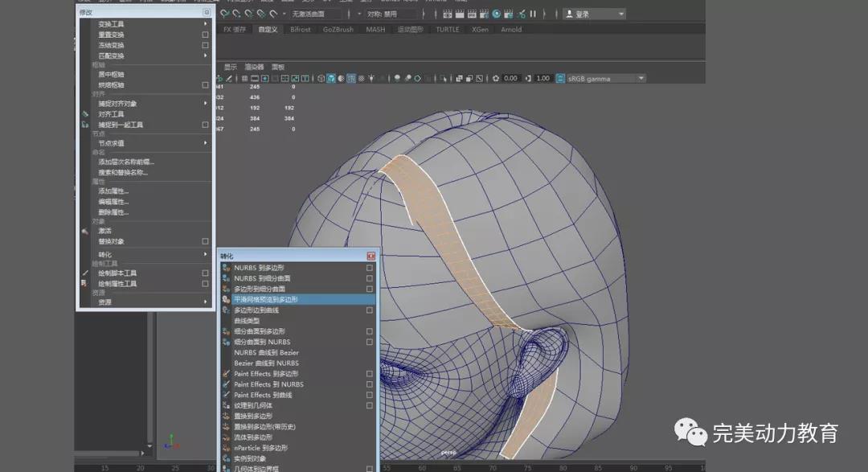The image size is (868, 472).
Task: Click the 绘制脚本工具 brush icon
Action: 85,273
